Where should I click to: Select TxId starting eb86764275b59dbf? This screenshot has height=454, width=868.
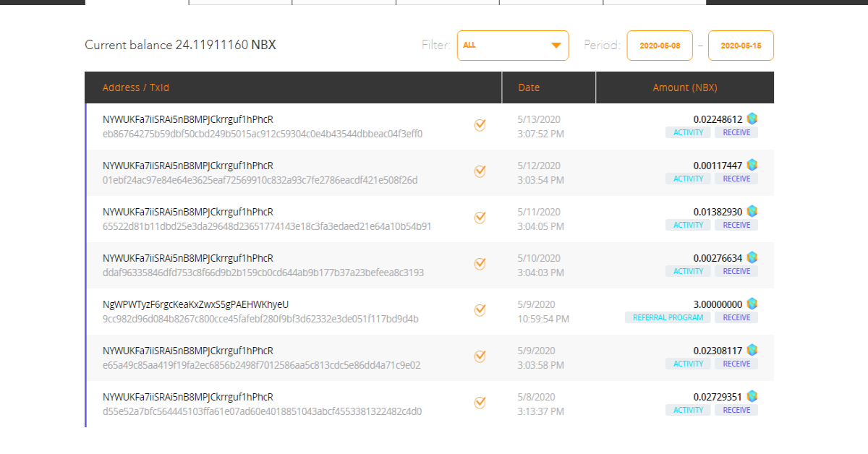(263, 134)
